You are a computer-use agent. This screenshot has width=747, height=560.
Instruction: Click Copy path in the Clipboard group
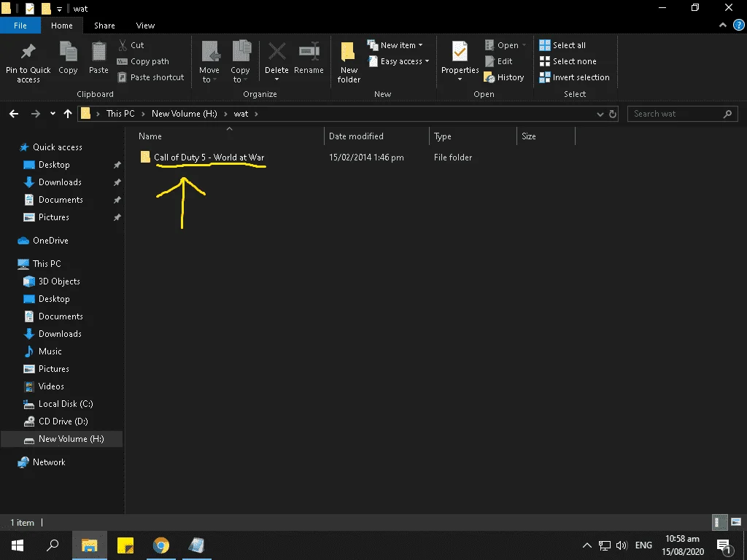coord(143,61)
